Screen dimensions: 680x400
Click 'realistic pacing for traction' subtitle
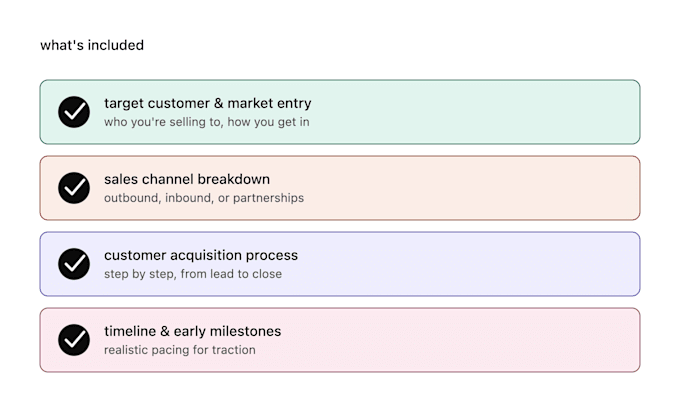[180, 350]
